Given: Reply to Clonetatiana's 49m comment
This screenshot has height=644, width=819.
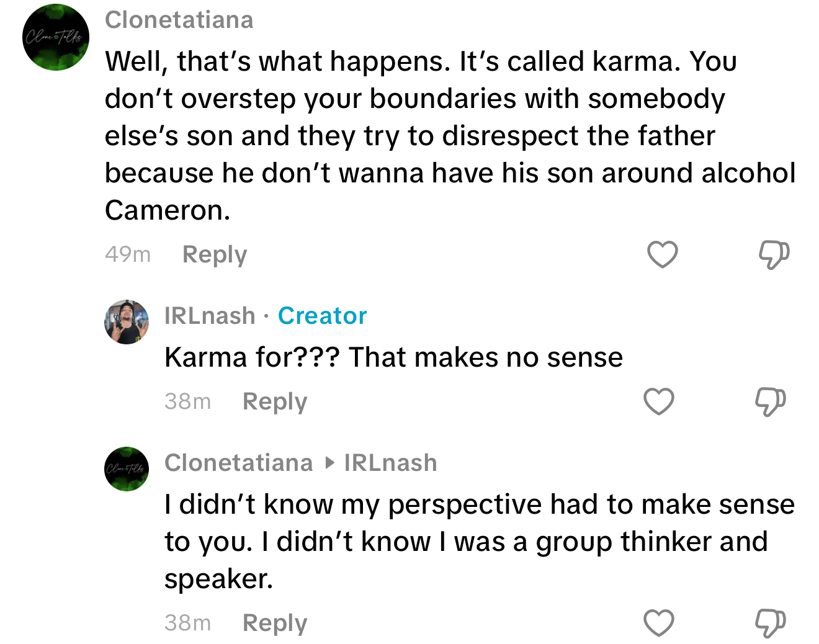Looking at the screenshot, I should pos(215,254).
